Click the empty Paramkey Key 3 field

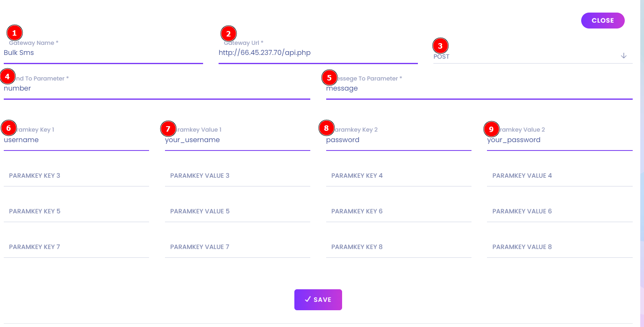pos(76,176)
